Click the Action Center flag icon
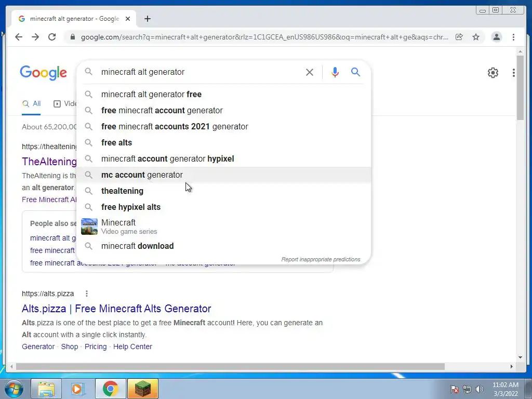Screen dimensions: 532x399 pos(455,389)
